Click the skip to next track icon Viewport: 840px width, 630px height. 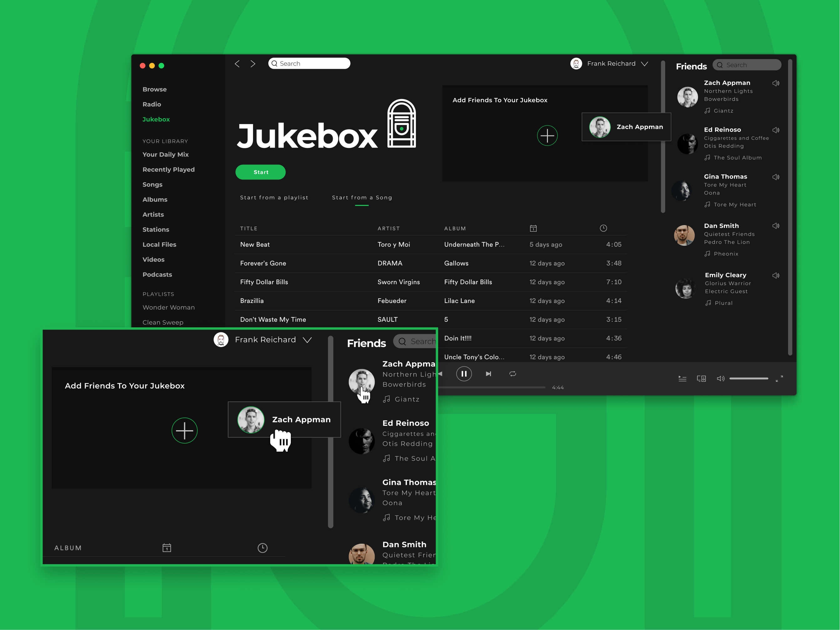click(489, 374)
